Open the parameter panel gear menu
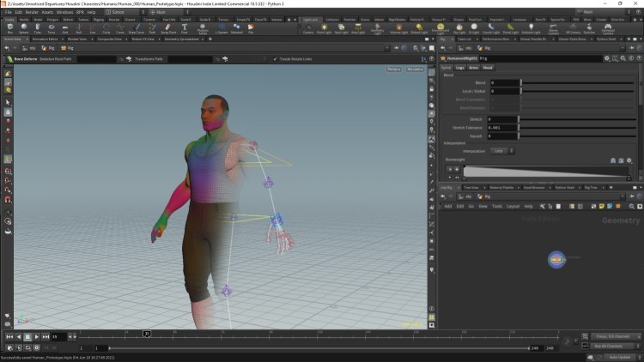 (x=607, y=58)
